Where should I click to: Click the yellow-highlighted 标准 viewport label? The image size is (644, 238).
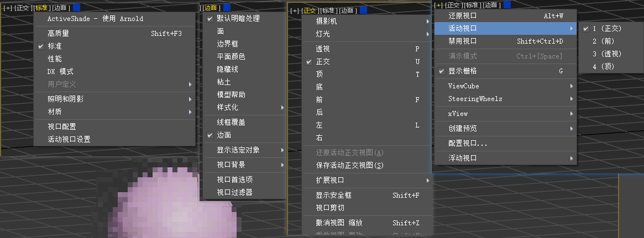pos(41,8)
